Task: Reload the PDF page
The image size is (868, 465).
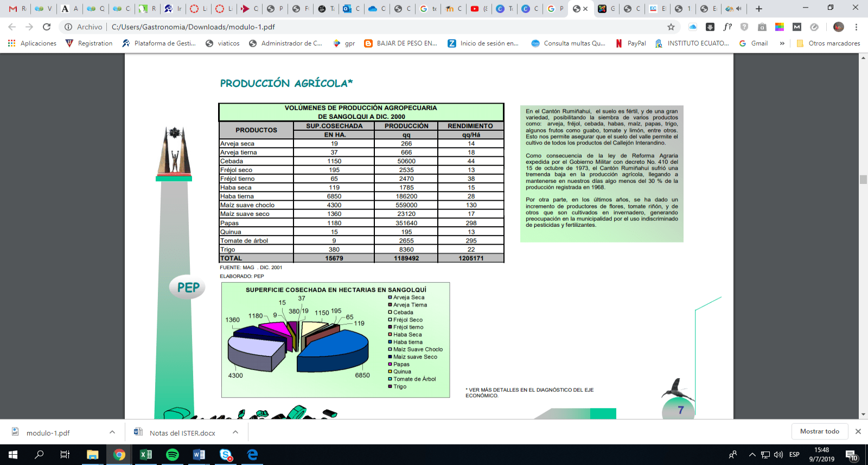Action: (x=47, y=27)
